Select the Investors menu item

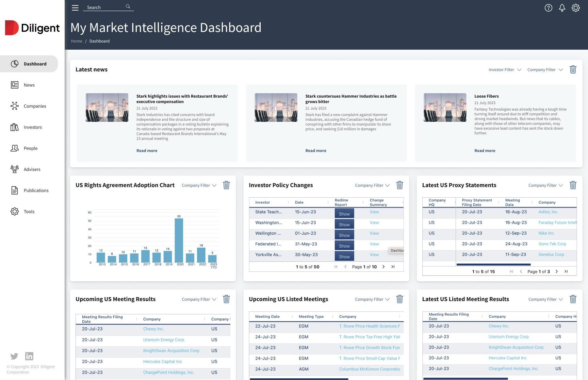pos(33,127)
